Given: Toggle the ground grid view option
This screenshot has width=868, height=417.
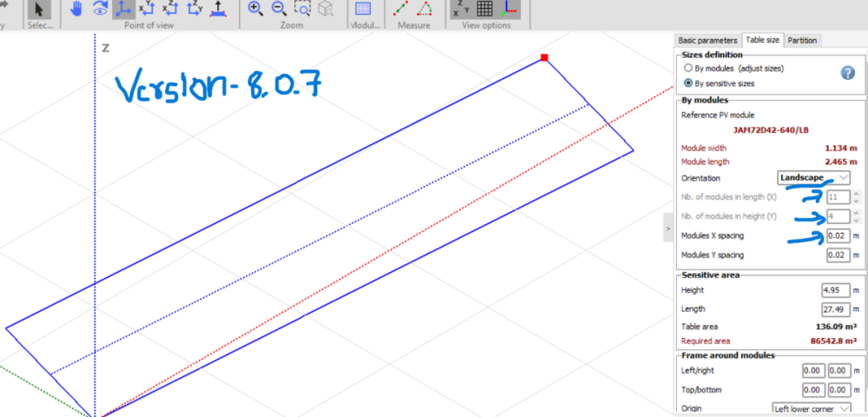Looking at the screenshot, I should [485, 9].
